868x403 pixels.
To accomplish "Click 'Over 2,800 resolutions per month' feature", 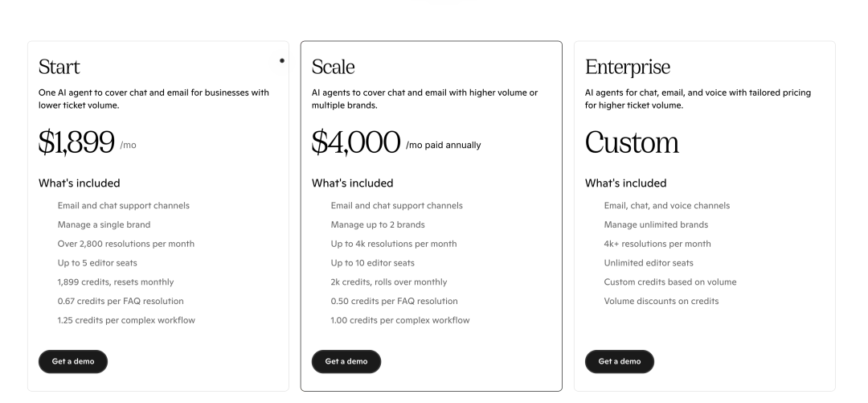I will [125, 244].
